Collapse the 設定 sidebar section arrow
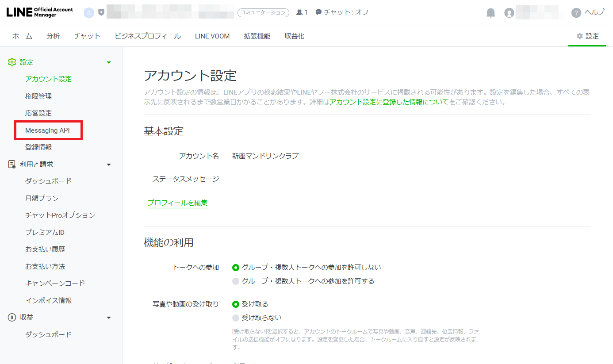Image resolution: width=613 pixels, height=364 pixels. pos(109,62)
